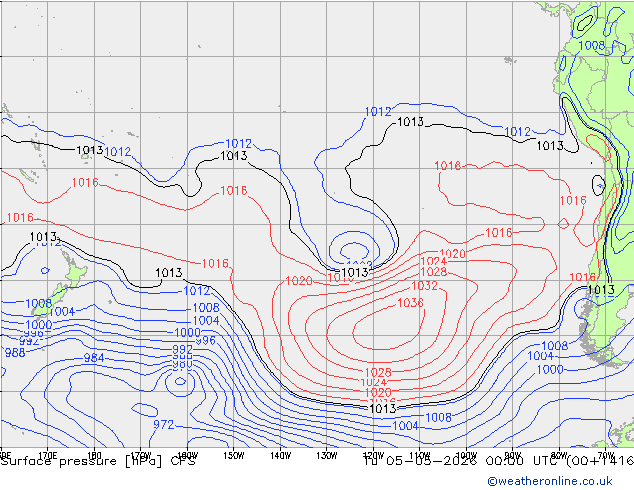The height and width of the screenshot is (490, 634).
Task: Click the 1004 label beside New Zealand's South Island
Action: 62,312
